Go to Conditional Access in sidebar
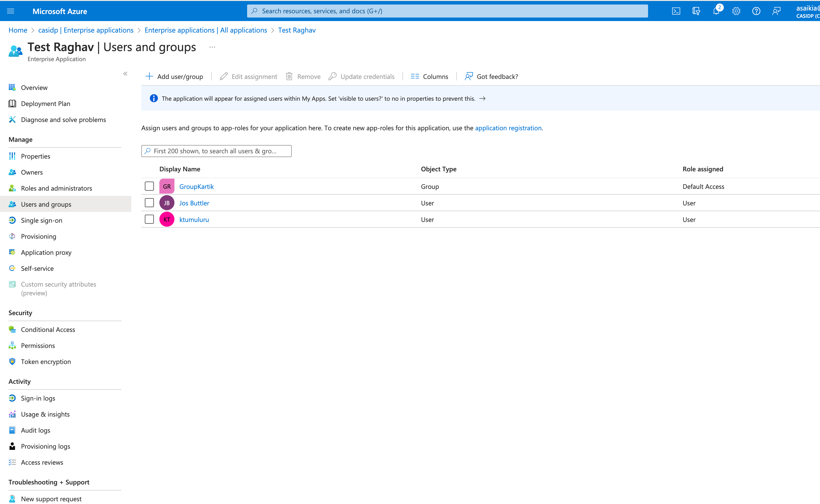 [48, 329]
